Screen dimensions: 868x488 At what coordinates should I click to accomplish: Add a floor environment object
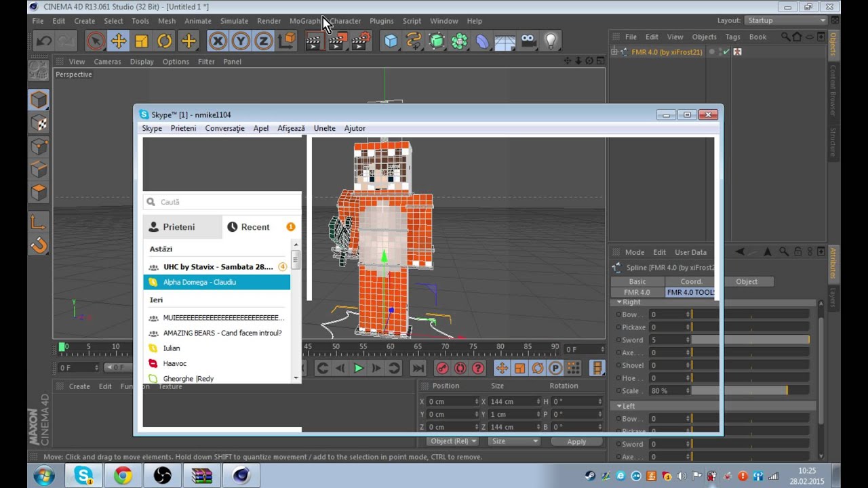[505, 41]
